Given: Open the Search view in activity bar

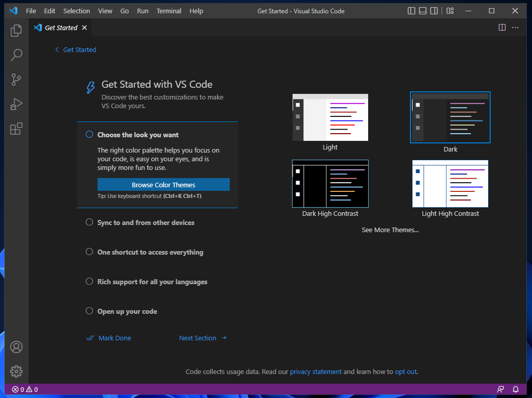Looking at the screenshot, I should pyautogui.click(x=16, y=55).
